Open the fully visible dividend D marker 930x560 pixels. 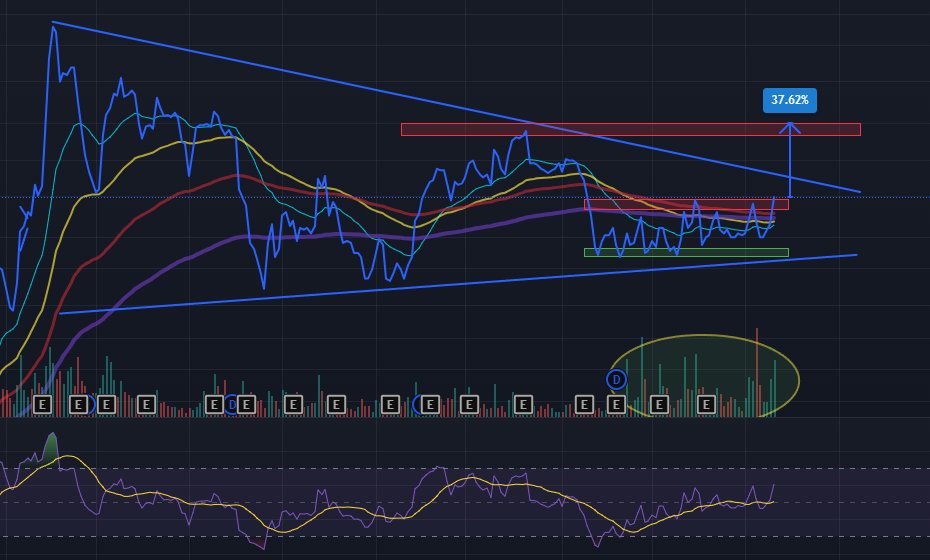616,379
